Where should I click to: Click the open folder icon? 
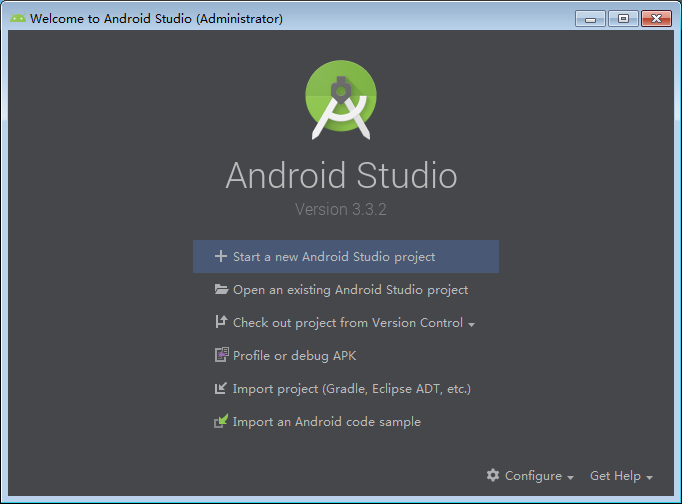coord(221,289)
